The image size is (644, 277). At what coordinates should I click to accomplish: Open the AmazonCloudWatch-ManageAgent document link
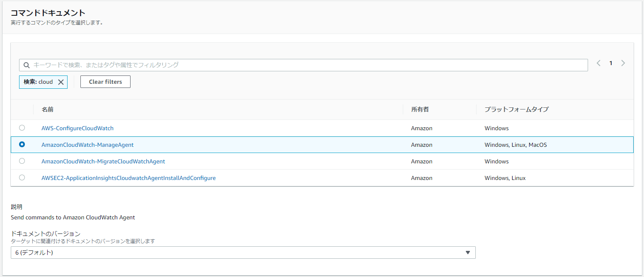pos(87,145)
